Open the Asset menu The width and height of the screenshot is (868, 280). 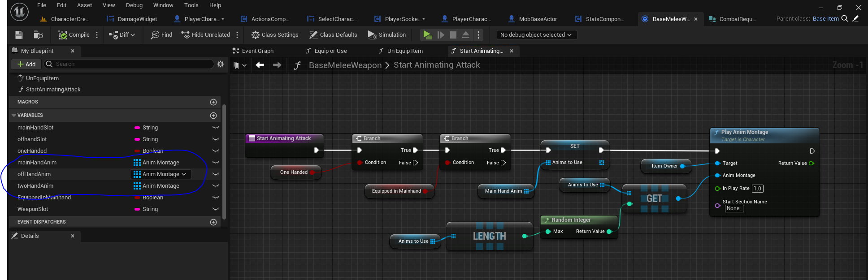84,5
